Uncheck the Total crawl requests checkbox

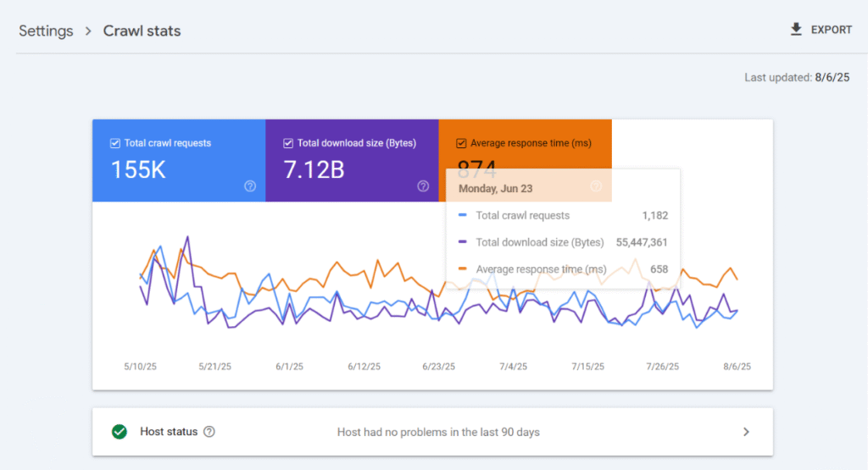pyautogui.click(x=115, y=143)
